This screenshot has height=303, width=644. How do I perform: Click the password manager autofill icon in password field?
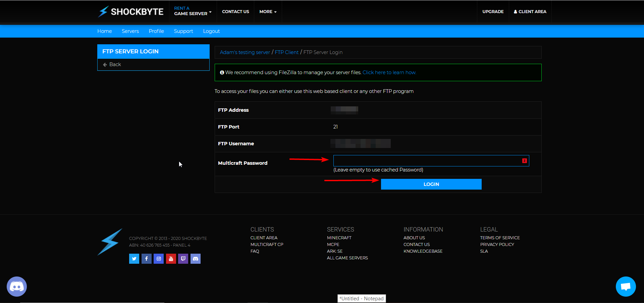[x=524, y=161]
